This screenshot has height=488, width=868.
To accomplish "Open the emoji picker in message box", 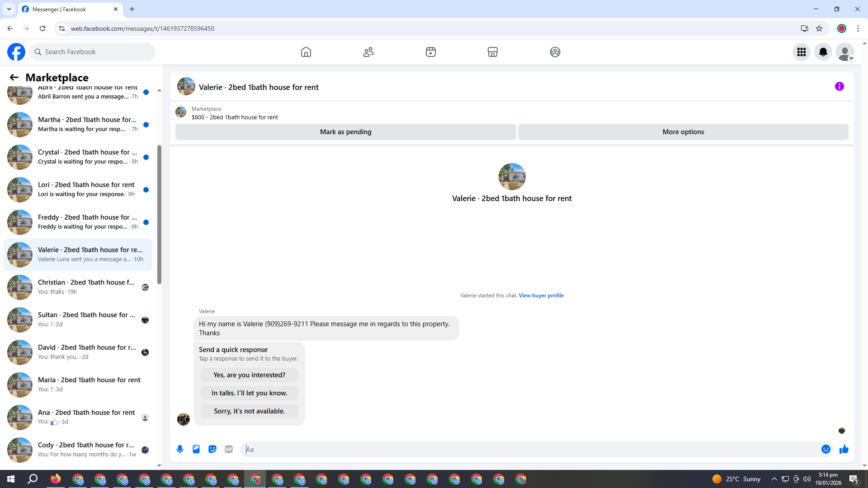I will pyautogui.click(x=826, y=449).
